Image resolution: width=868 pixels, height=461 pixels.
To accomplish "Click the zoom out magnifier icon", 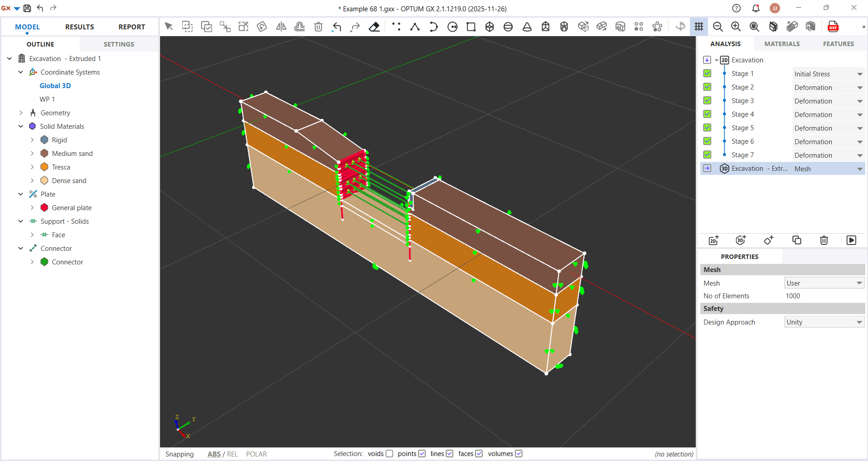I will pos(717,27).
